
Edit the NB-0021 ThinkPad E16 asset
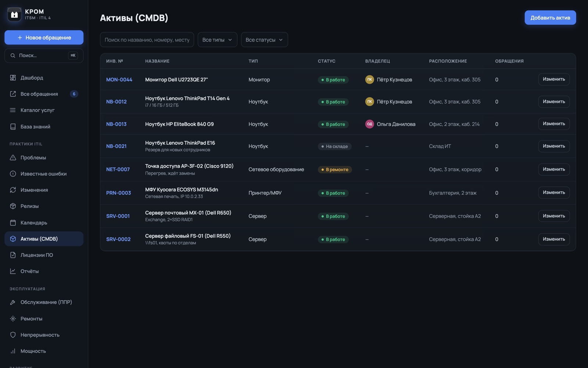point(554,146)
